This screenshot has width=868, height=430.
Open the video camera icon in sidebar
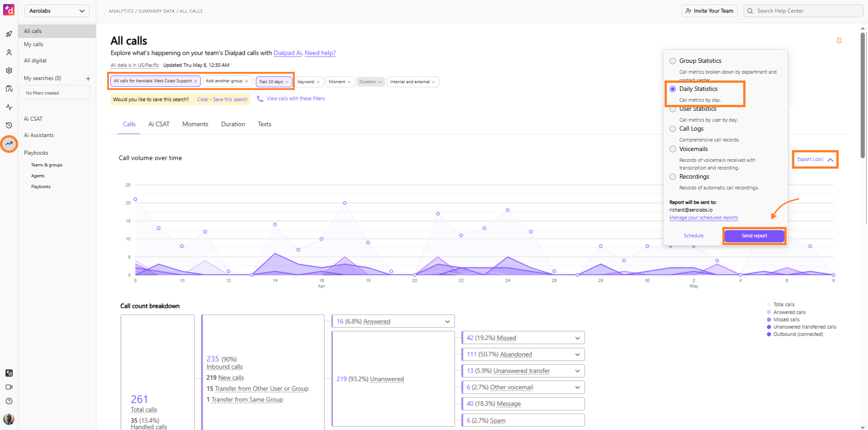9,387
